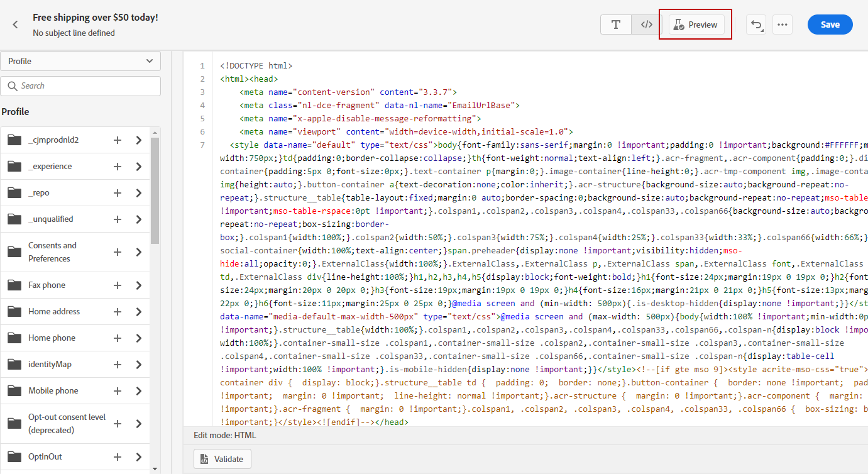Image resolution: width=868 pixels, height=474 pixels.
Task: Click the 'Edit mode: HTML' status text
Action: pos(225,435)
